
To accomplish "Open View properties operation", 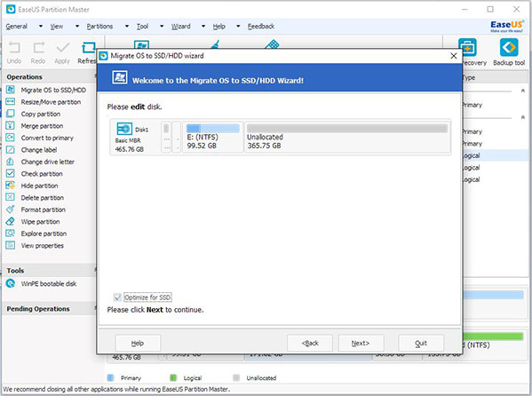I will pos(43,246).
